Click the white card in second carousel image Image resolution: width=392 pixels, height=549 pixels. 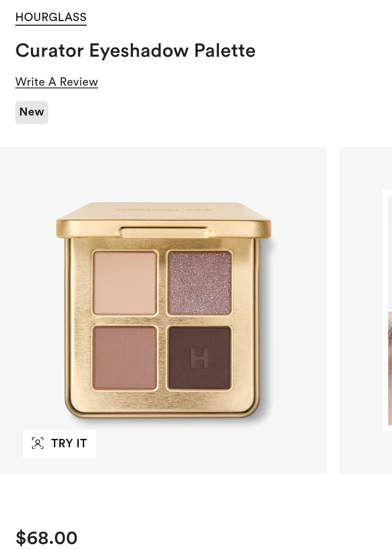click(x=387, y=310)
